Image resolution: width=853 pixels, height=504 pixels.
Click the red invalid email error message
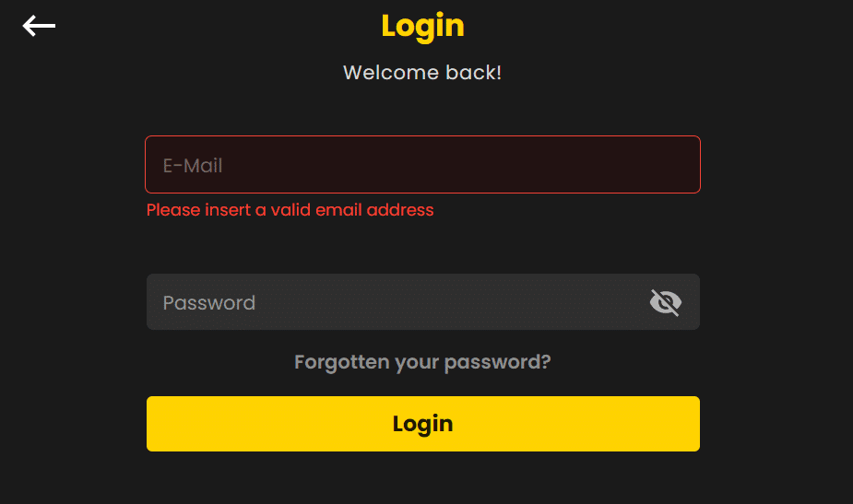[x=290, y=210]
